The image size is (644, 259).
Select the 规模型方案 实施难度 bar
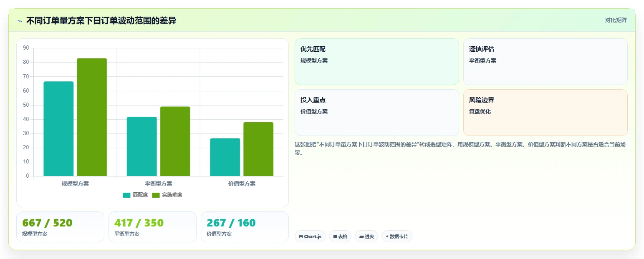92,117
